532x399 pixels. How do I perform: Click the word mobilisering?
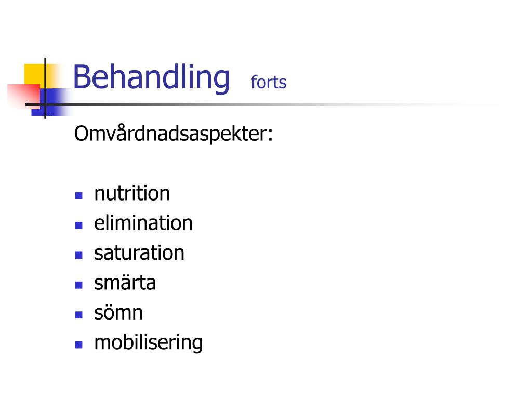[148, 343]
